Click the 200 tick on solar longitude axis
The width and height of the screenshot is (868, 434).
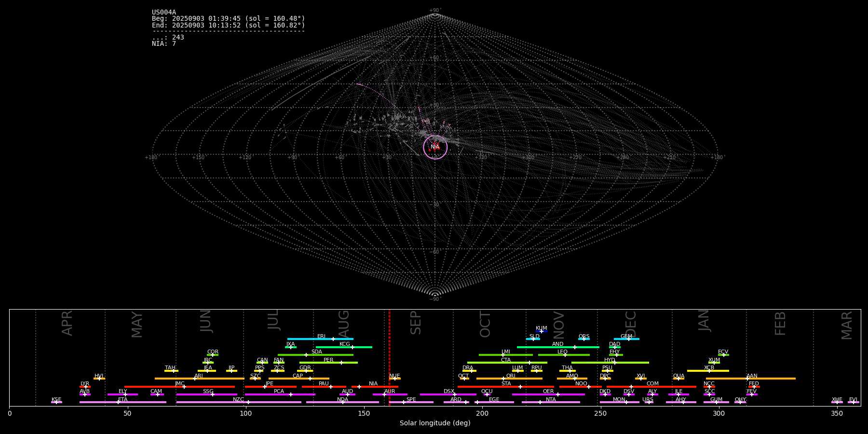point(482,413)
